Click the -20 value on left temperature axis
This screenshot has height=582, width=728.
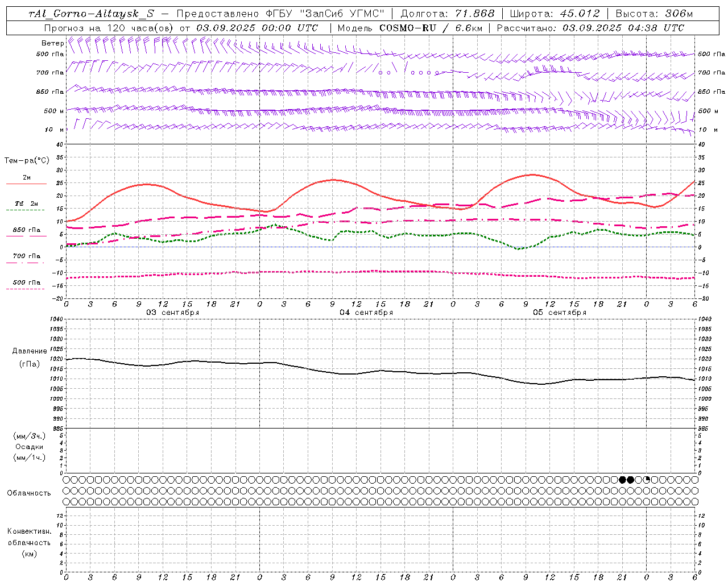coord(58,298)
